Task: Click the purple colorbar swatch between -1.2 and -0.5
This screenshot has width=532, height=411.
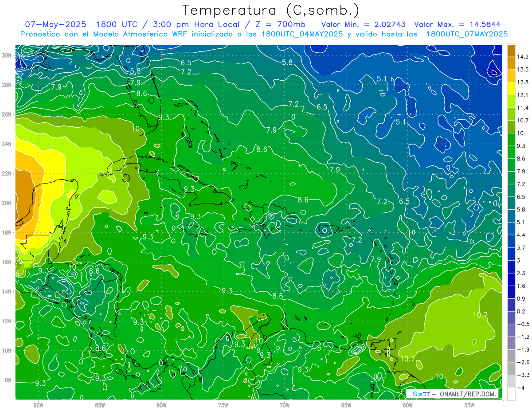Action: pos(511,330)
